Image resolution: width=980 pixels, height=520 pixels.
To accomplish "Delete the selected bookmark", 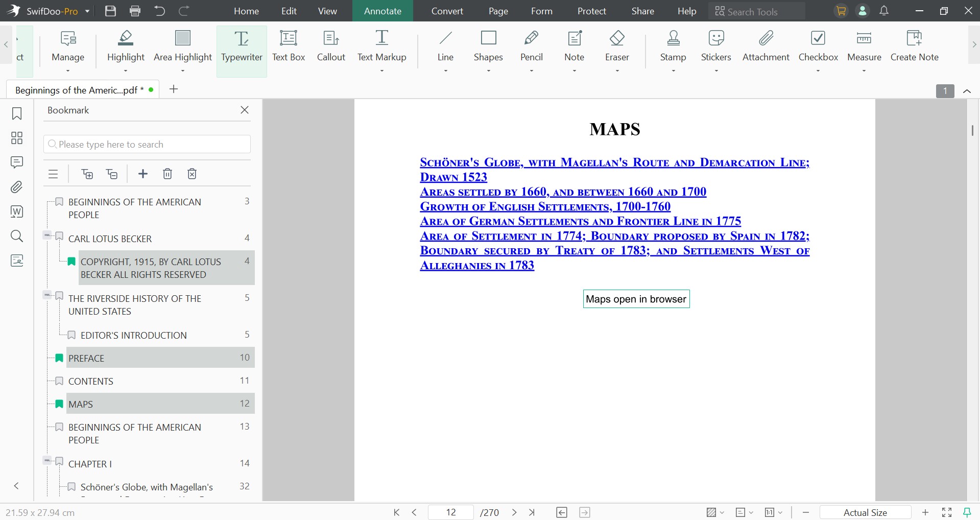I will (168, 174).
